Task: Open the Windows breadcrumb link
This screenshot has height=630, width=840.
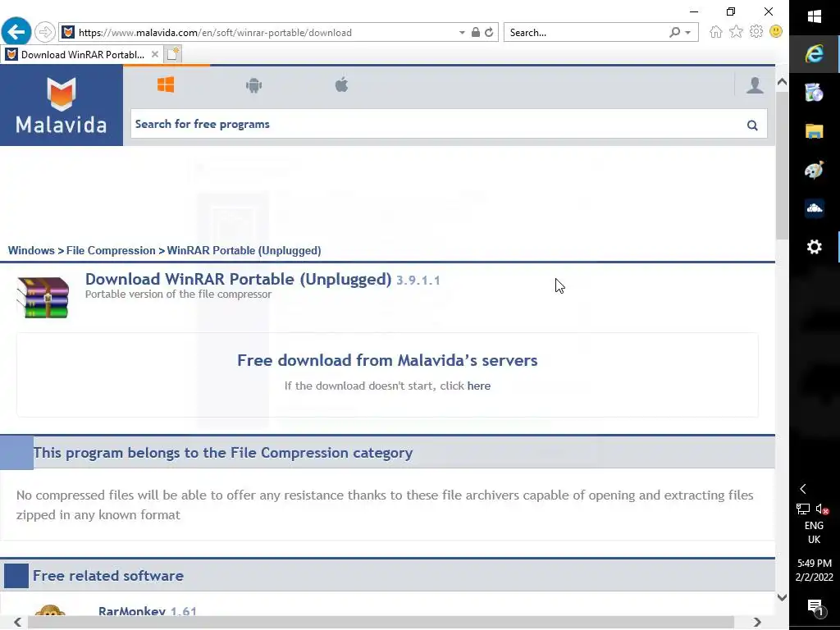Action: pyautogui.click(x=31, y=251)
